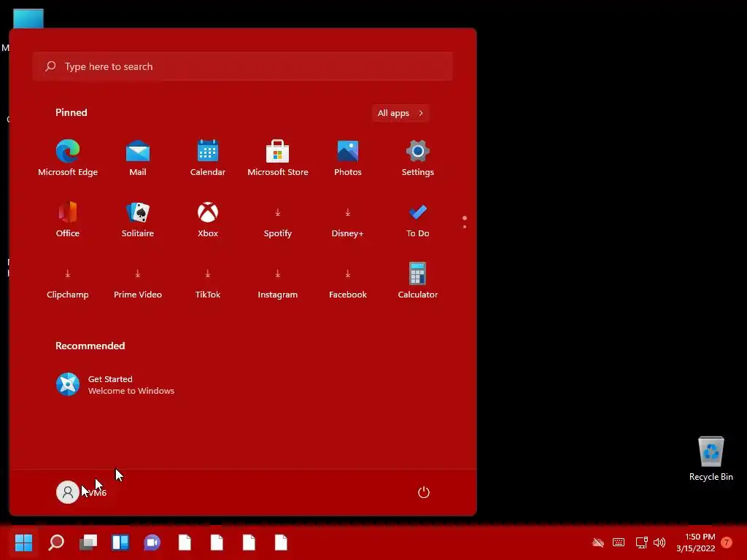Open Chat on the taskbar
The width and height of the screenshot is (747, 560).
pyautogui.click(x=152, y=542)
